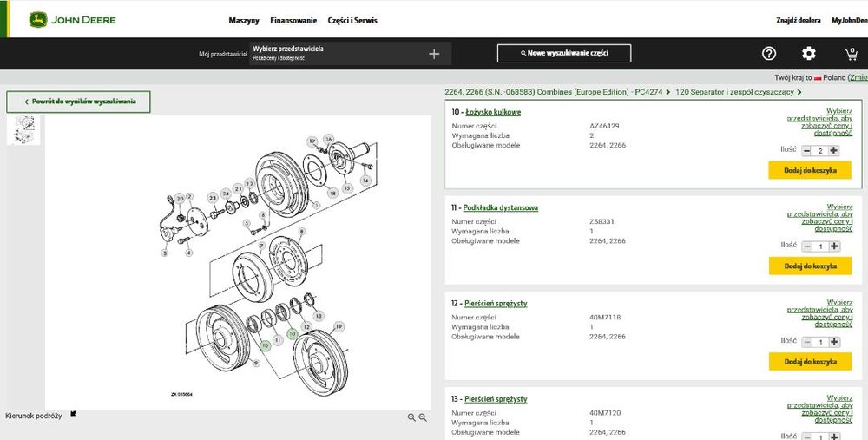Screen dimensions: 868x440
Task: Decrease quantity for Łożysko kulkowe
Action: (806, 150)
